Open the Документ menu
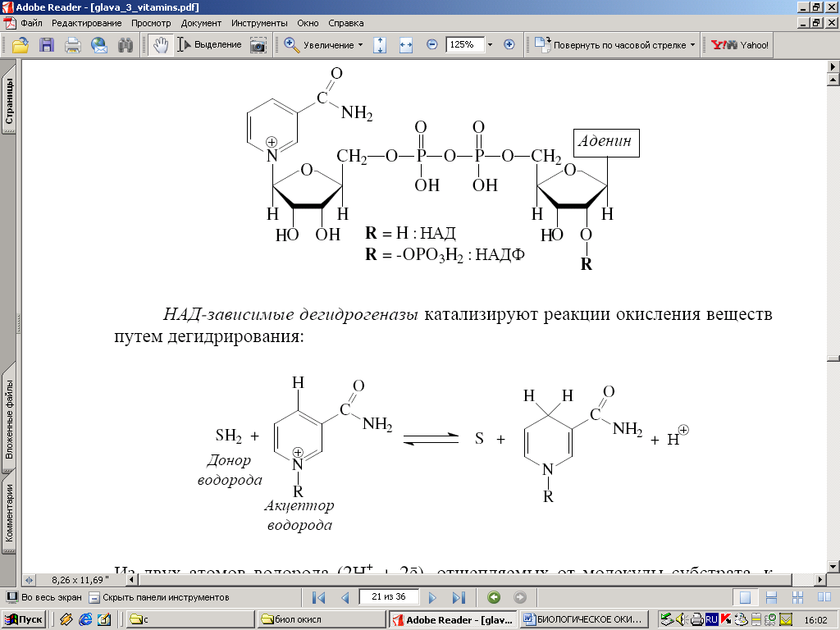Viewport: 840px width, 630px height. 201,23
